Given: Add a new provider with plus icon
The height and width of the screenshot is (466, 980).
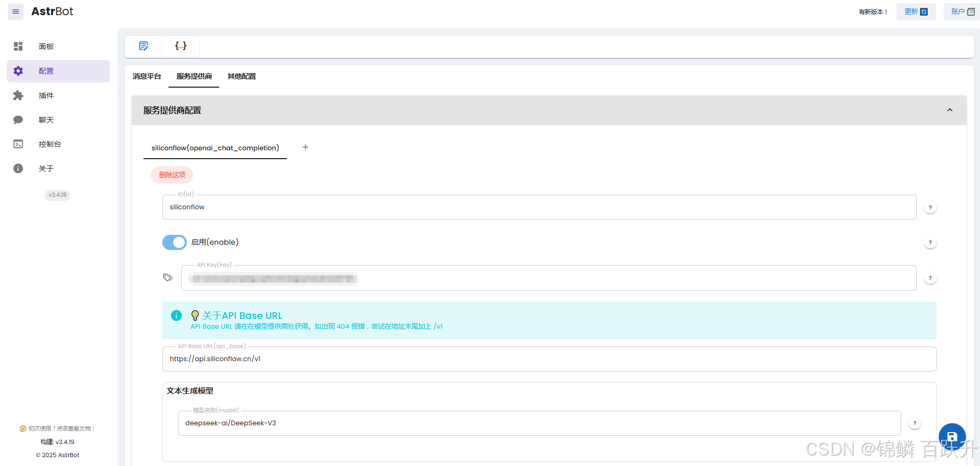Looking at the screenshot, I should [305, 147].
